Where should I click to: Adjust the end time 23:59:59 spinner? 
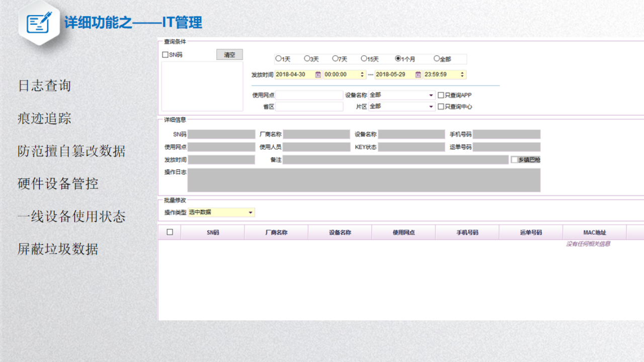click(x=462, y=75)
